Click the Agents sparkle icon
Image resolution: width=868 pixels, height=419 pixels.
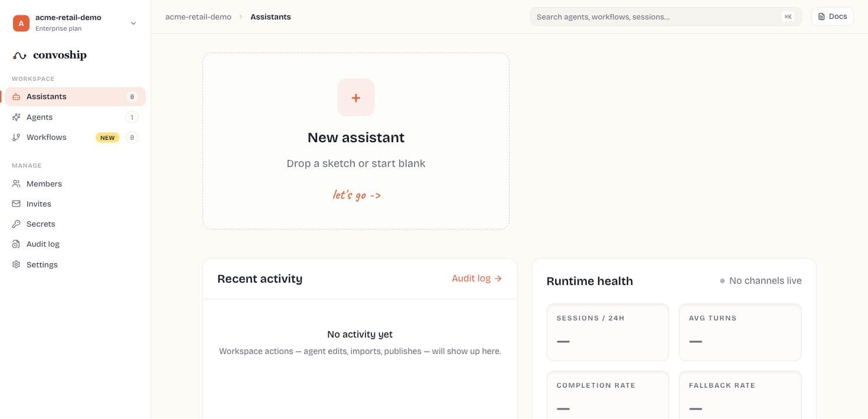pos(17,117)
